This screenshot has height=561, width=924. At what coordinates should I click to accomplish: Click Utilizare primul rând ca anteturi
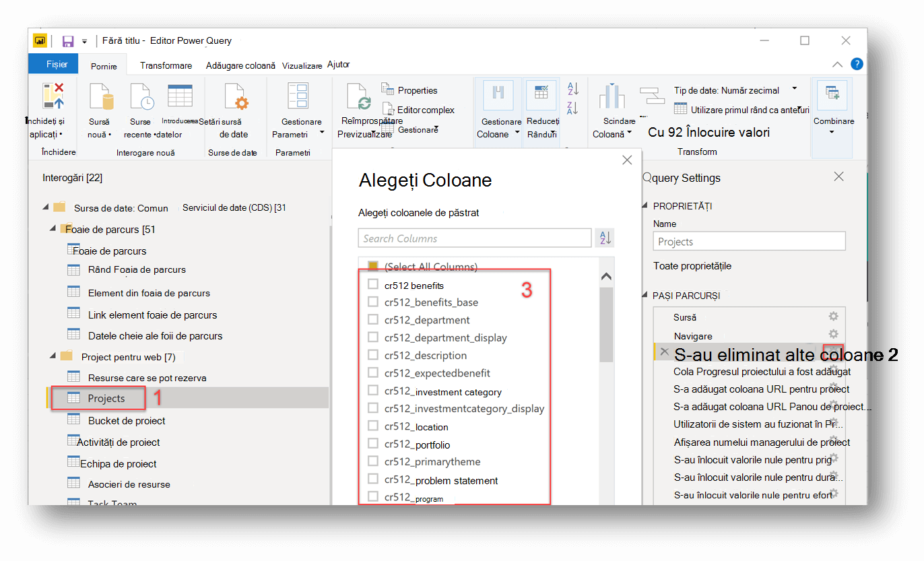pos(742,108)
